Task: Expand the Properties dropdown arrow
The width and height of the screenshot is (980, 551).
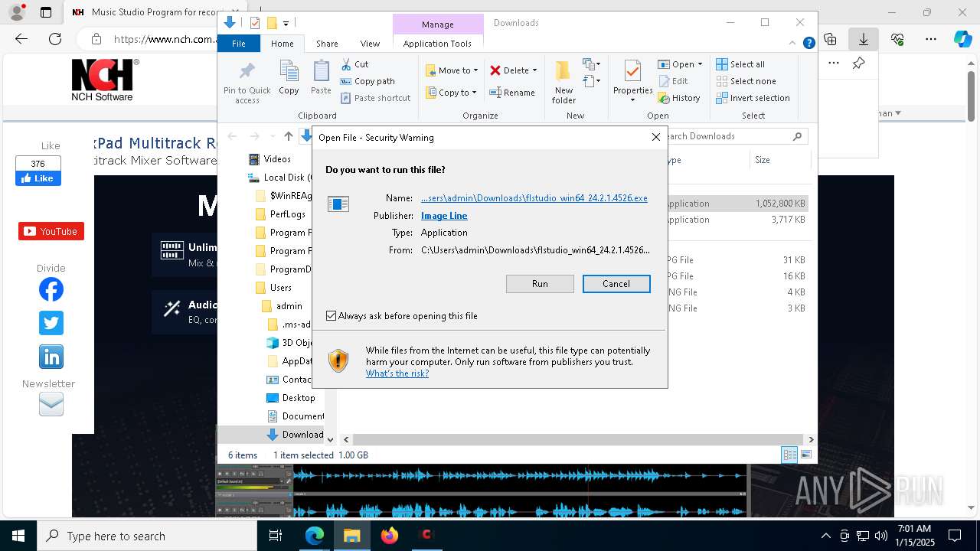Action: coord(632,100)
